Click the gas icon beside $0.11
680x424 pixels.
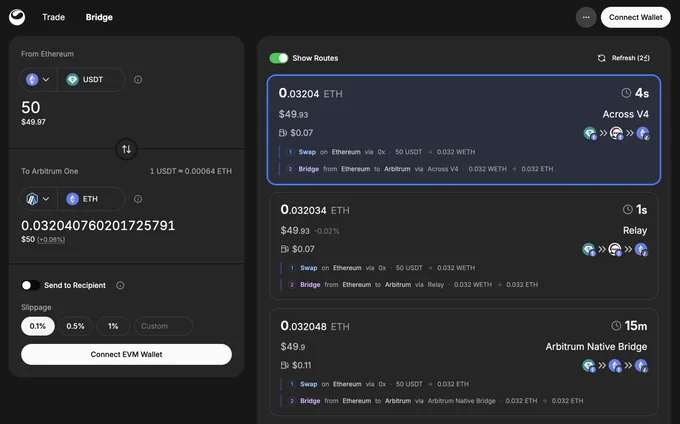284,365
